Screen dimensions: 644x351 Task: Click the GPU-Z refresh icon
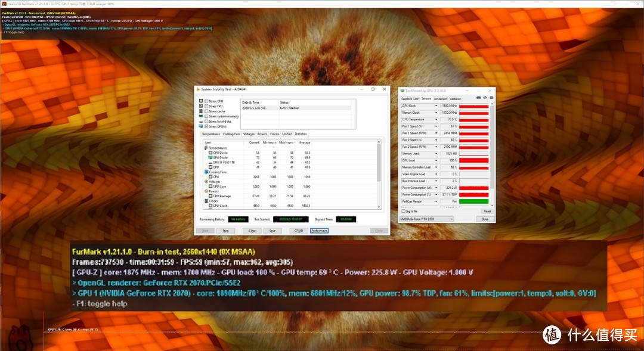click(x=485, y=98)
